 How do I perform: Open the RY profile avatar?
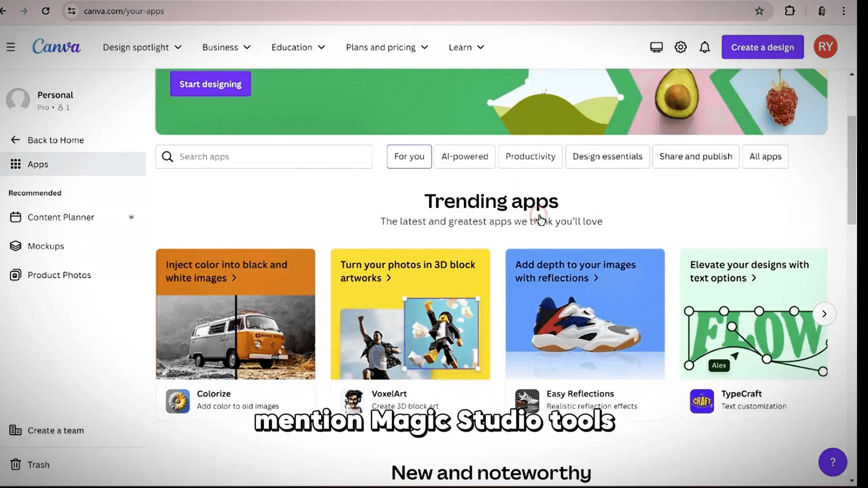coord(826,47)
